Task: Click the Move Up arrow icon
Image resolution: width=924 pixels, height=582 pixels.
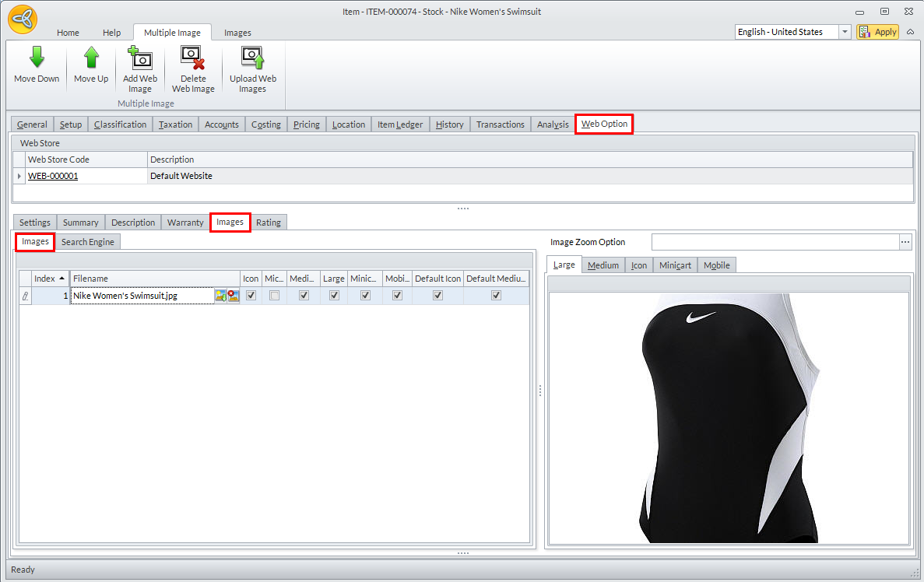Action: [91, 58]
